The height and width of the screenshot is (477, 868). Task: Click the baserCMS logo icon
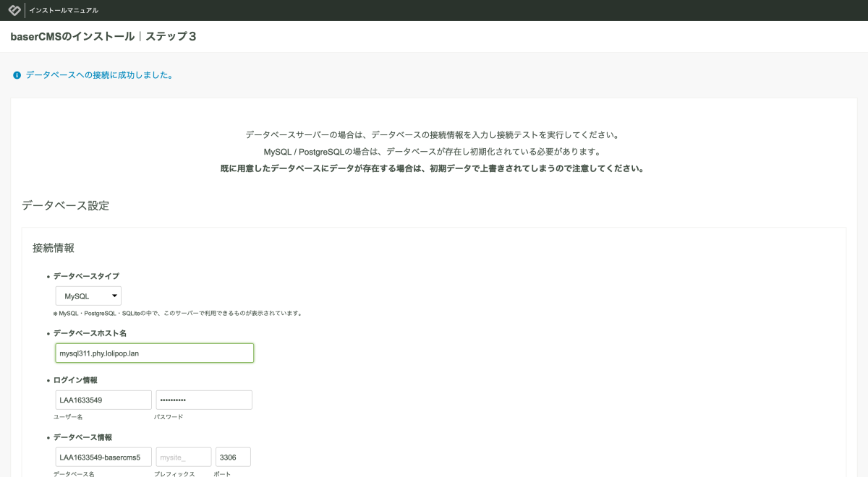(x=14, y=10)
